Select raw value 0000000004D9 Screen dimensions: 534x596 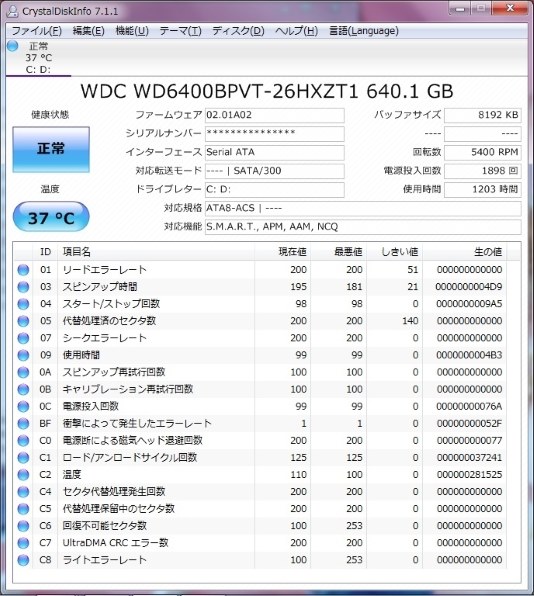coord(469,287)
